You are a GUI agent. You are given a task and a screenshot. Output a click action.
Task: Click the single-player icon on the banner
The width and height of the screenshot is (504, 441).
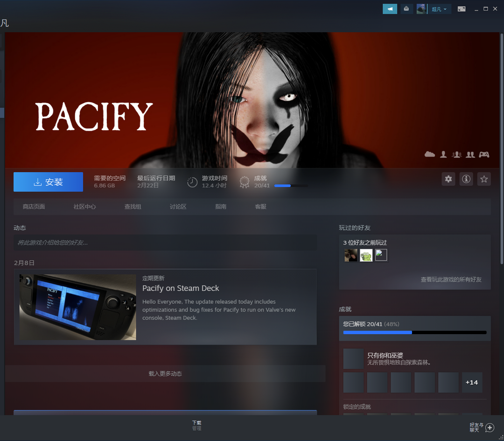[443, 154]
